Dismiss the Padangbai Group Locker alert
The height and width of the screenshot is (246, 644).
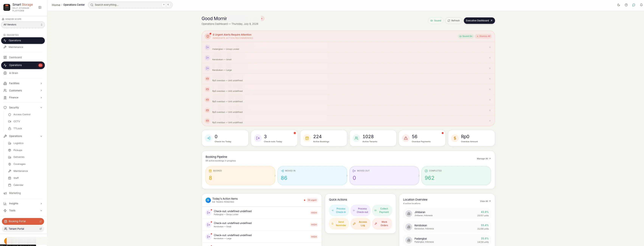point(490,47)
